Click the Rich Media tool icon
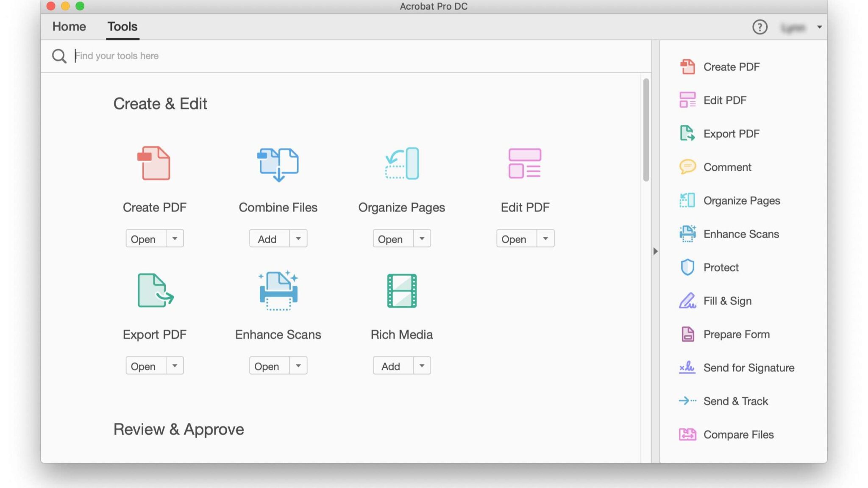 [x=401, y=291]
